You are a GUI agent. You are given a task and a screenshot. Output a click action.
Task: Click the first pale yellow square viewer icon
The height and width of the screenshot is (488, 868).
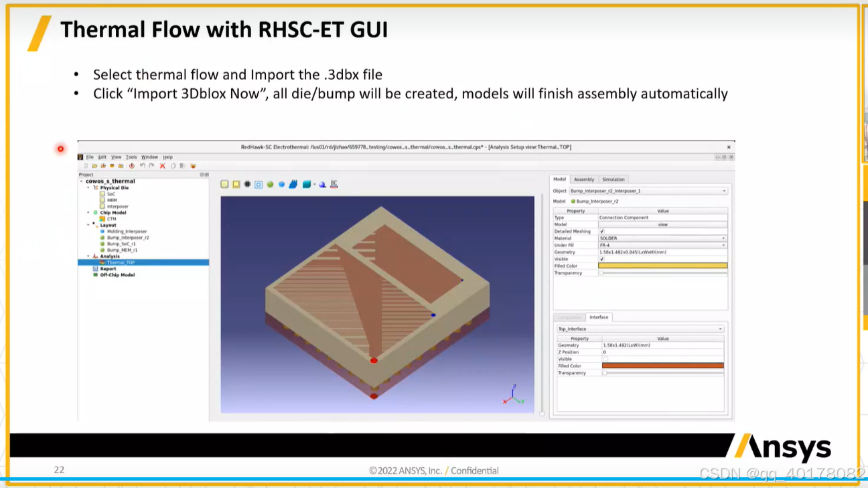[x=224, y=184]
